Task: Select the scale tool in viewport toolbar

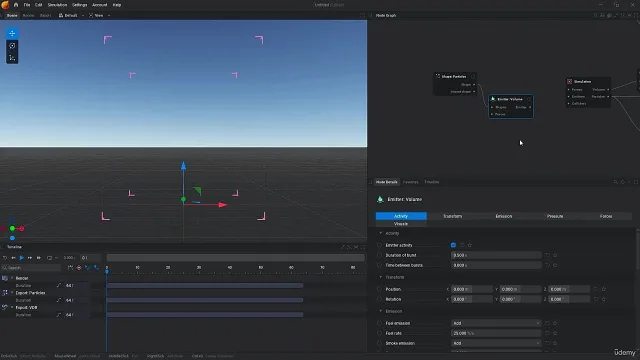Action: (12, 58)
